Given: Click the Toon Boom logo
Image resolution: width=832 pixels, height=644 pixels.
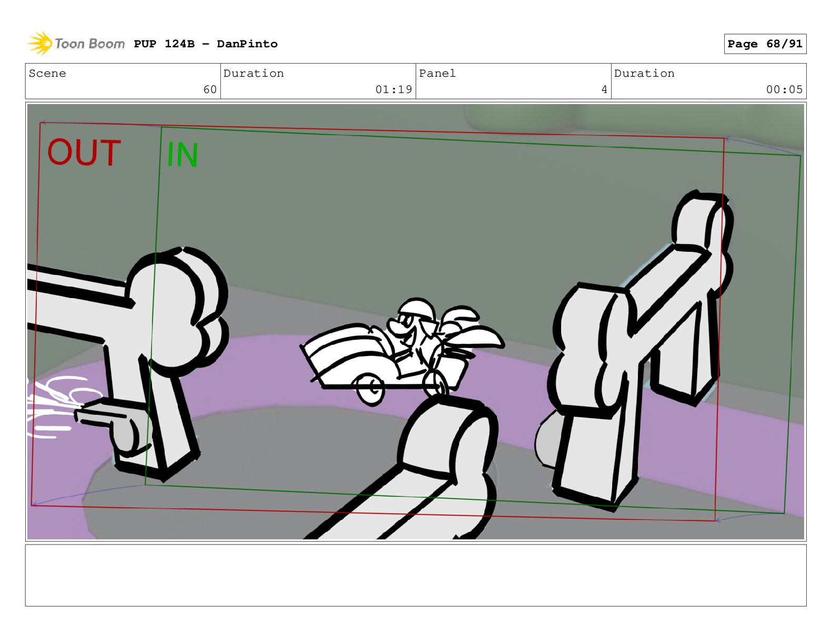Looking at the screenshot, I should 76,43.
